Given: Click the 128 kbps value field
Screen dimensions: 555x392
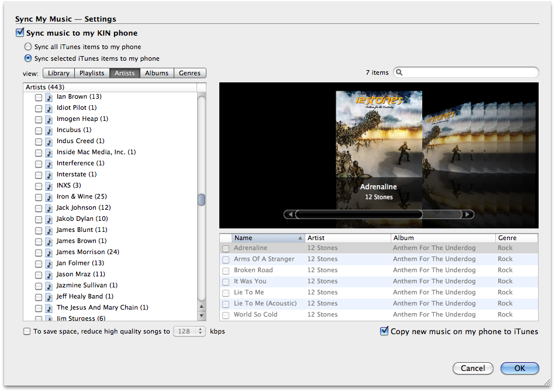Looking at the screenshot, I should click(x=184, y=331).
